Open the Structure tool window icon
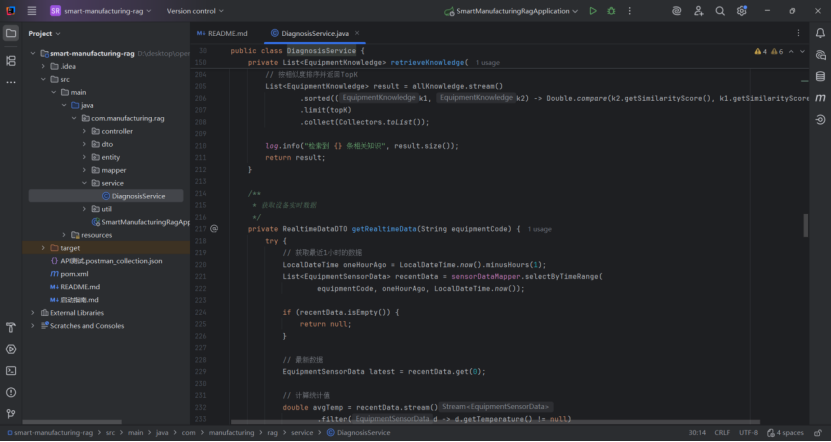The height and width of the screenshot is (442, 831). [11, 61]
